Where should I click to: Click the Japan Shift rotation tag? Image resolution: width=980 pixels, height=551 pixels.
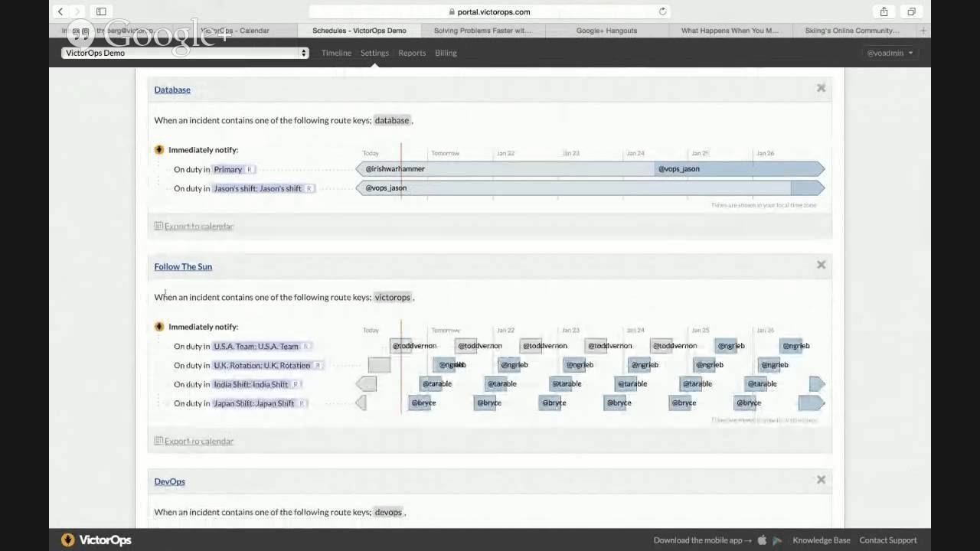click(x=259, y=403)
